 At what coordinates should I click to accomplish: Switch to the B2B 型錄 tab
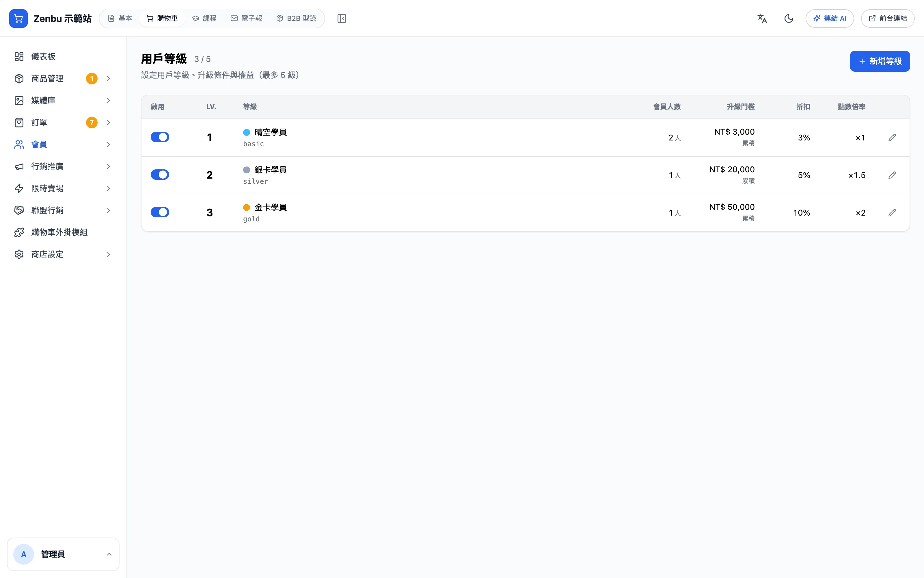coord(296,18)
